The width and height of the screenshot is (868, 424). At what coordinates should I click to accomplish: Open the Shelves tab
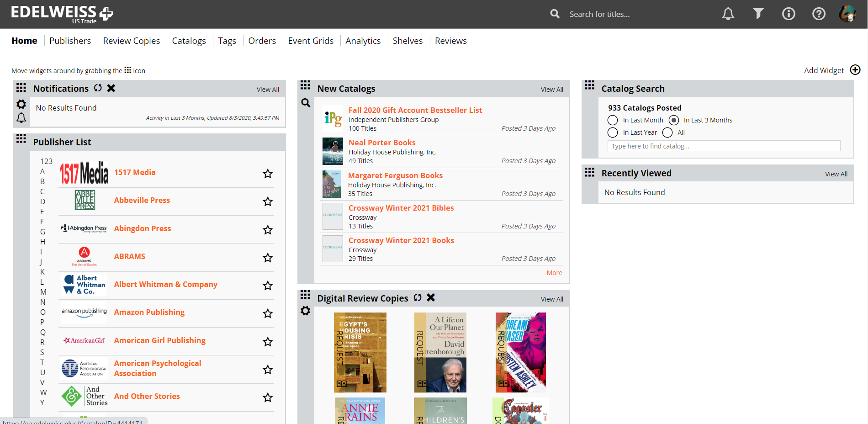(408, 41)
